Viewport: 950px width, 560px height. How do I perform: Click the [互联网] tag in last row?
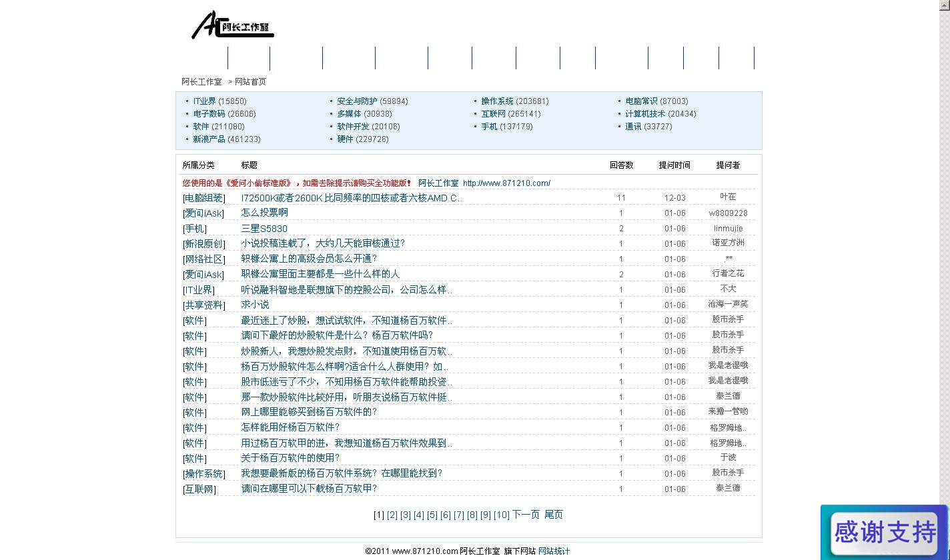(199, 489)
